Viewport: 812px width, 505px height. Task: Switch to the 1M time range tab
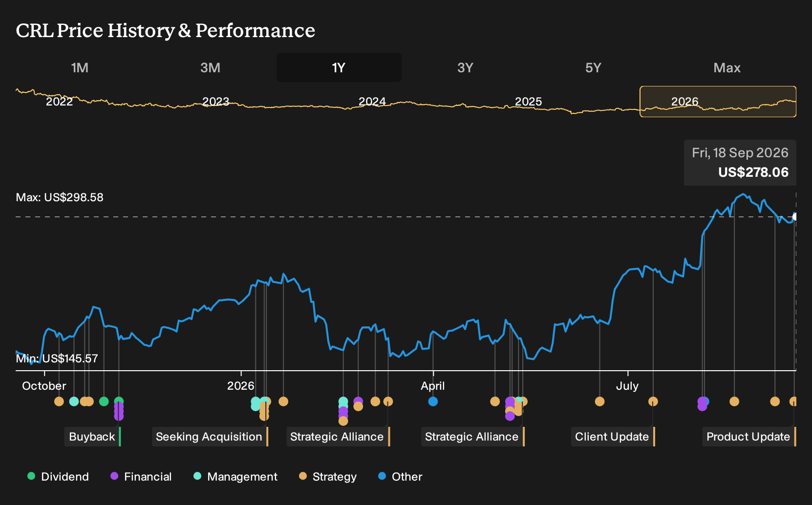(x=80, y=67)
